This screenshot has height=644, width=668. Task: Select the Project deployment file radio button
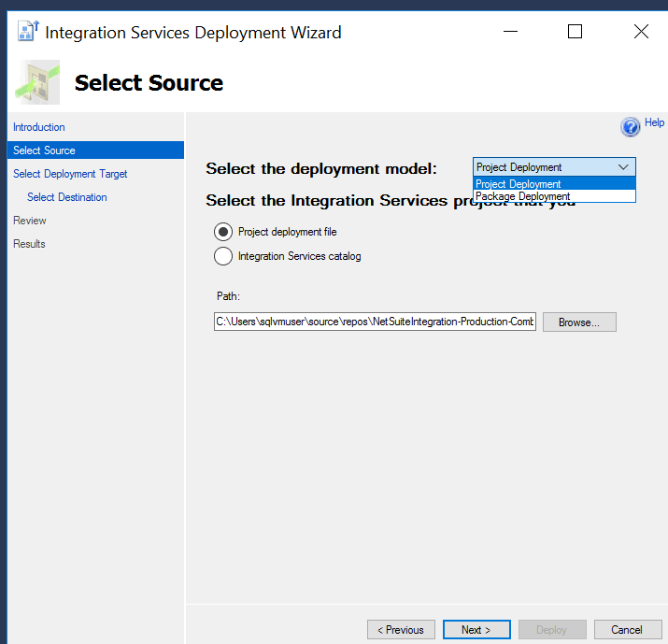[223, 232]
